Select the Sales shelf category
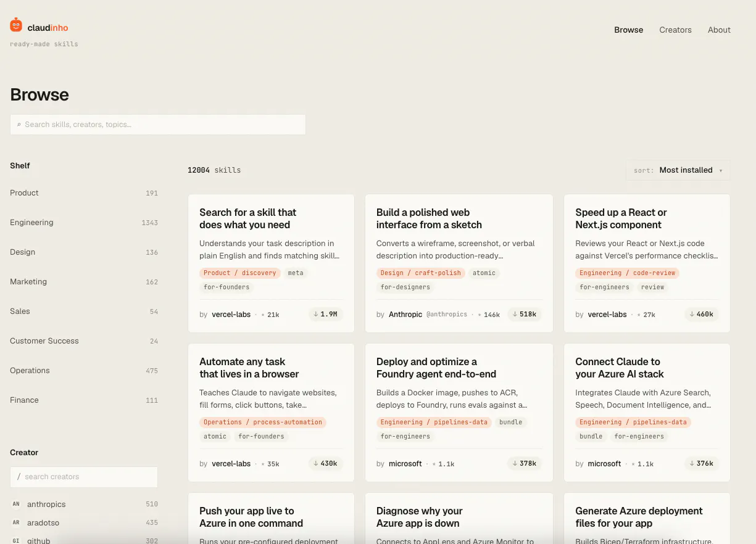The width and height of the screenshot is (756, 544). [x=84, y=311]
